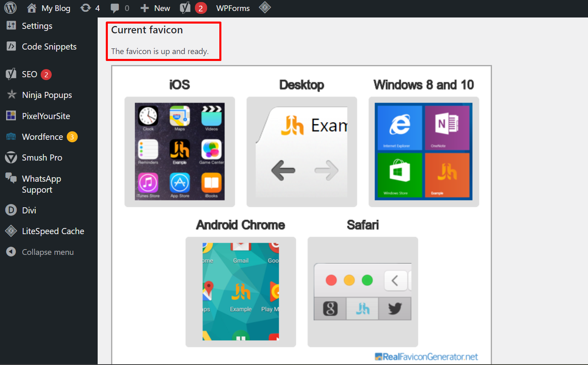
Task: Click the Android Chrome heading text
Action: point(240,225)
